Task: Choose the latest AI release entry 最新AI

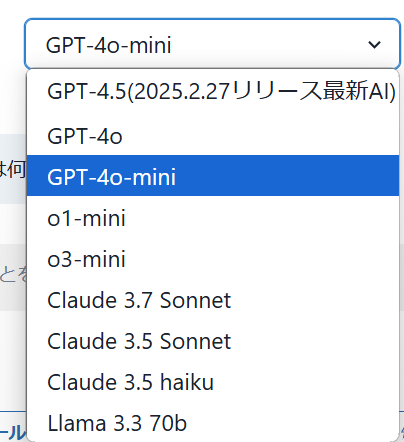Action: (213, 91)
